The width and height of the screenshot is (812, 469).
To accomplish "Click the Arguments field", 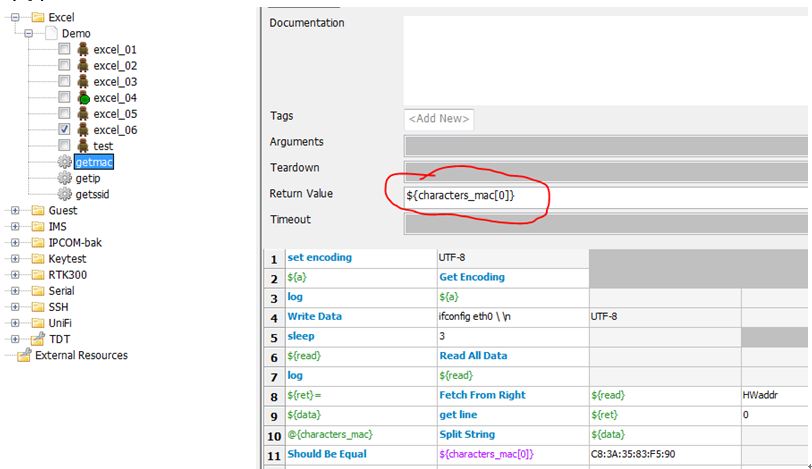I will (x=606, y=145).
